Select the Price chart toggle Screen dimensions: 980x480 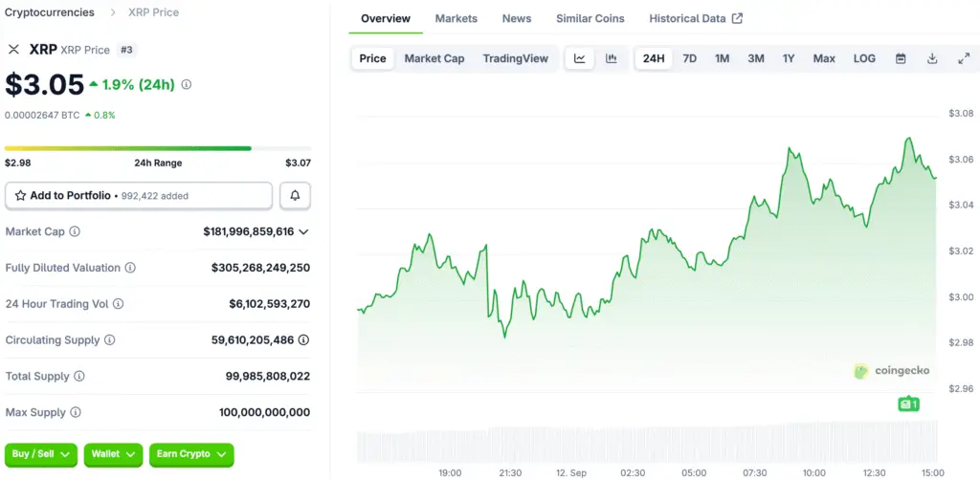coord(372,58)
